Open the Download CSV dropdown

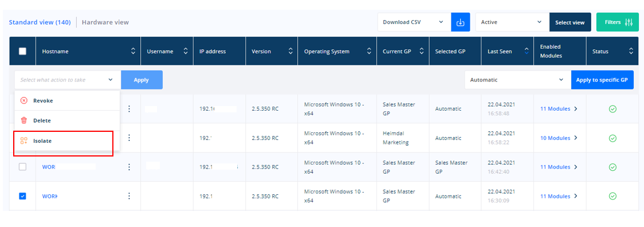414,22
